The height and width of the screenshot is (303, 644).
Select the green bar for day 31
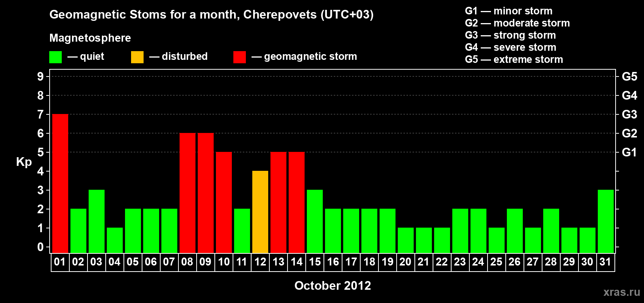[x=606, y=222]
